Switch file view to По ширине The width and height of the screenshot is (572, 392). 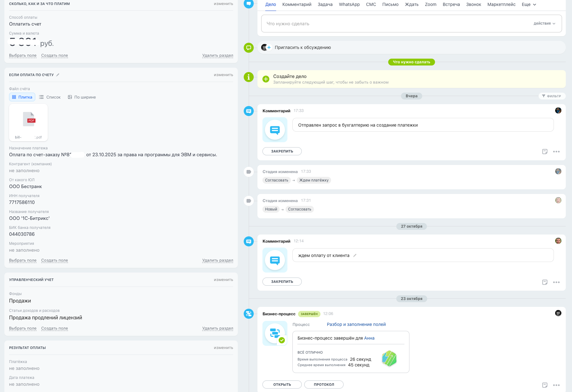coord(82,97)
